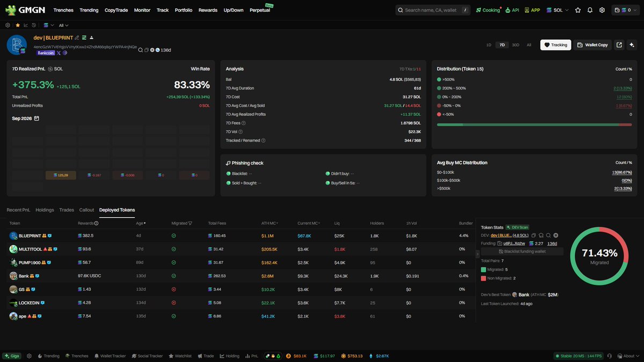The height and width of the screenshot is (362, 644).
Task: Open the notifications bell
Action: point(590,10)
